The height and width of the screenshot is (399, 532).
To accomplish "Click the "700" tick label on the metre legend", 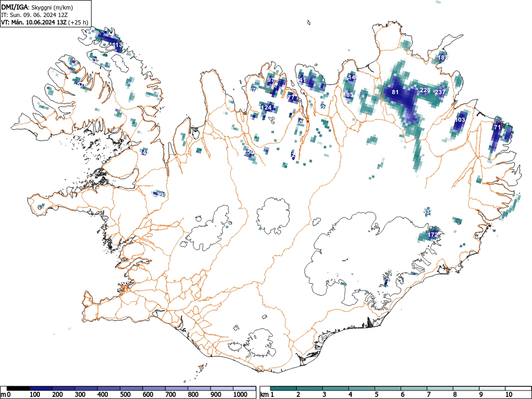I will coord(171,395).
